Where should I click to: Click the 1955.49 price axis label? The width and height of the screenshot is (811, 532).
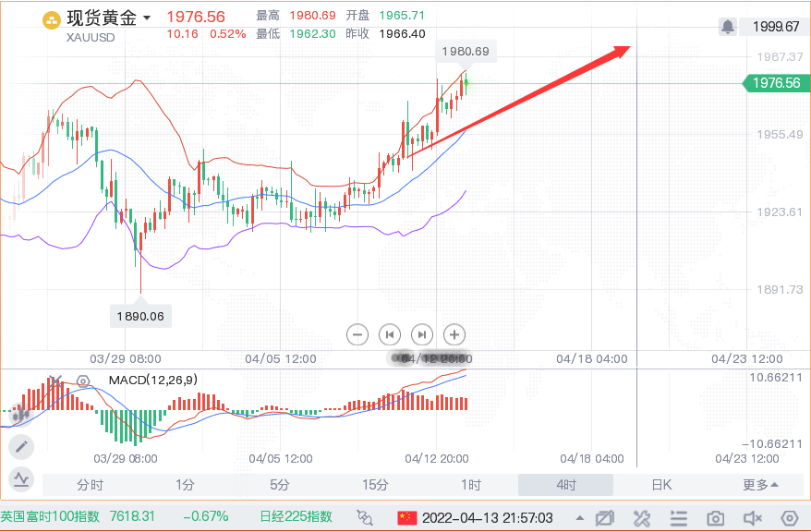coord(780,135)
